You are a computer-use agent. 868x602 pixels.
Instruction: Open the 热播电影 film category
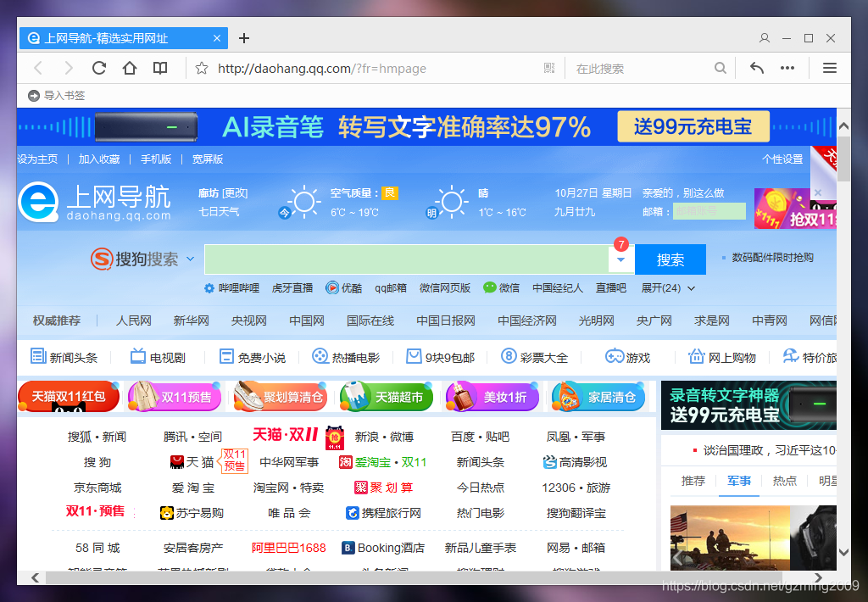[x=346, y=357]
